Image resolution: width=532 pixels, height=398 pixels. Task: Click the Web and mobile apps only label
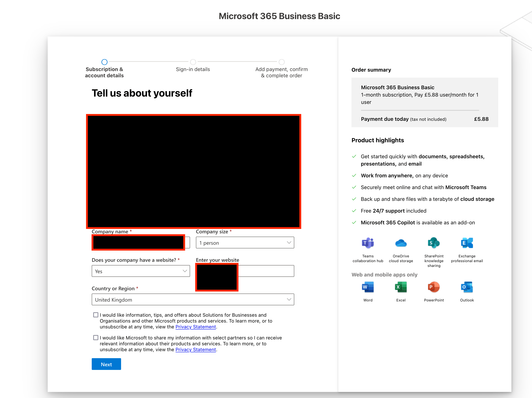click(384, 275)
